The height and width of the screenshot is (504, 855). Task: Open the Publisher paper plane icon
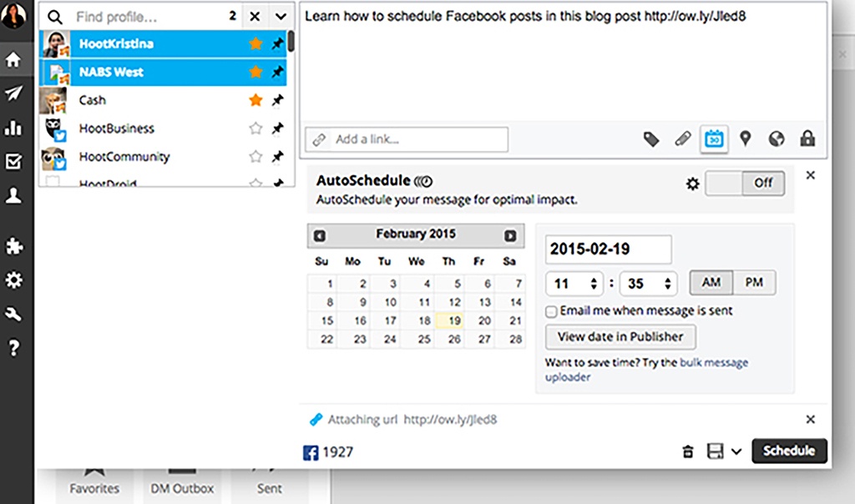click(x=13, y=93)
